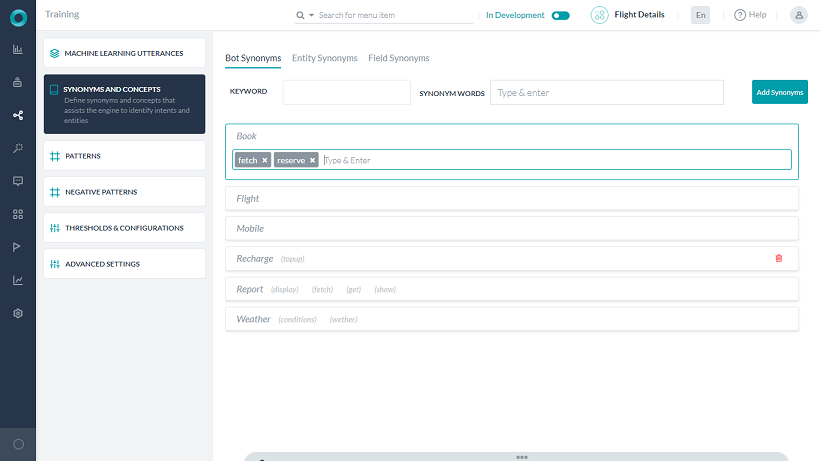Switch to the Entity Synonyms tab
Viewport: 820px width, 461px height.
(325, 58)
